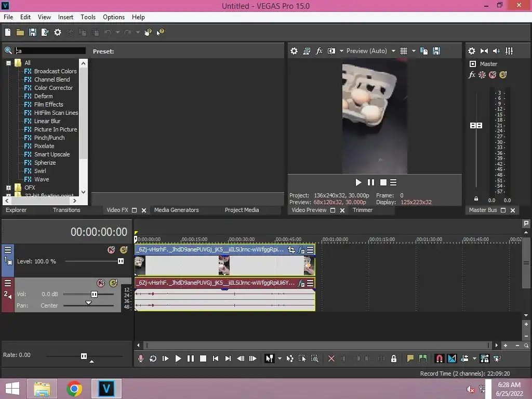Open the undo history dropdown arrow
Image resolution: width=532 pixels, height=399 pixels.
tap(117, 32)
